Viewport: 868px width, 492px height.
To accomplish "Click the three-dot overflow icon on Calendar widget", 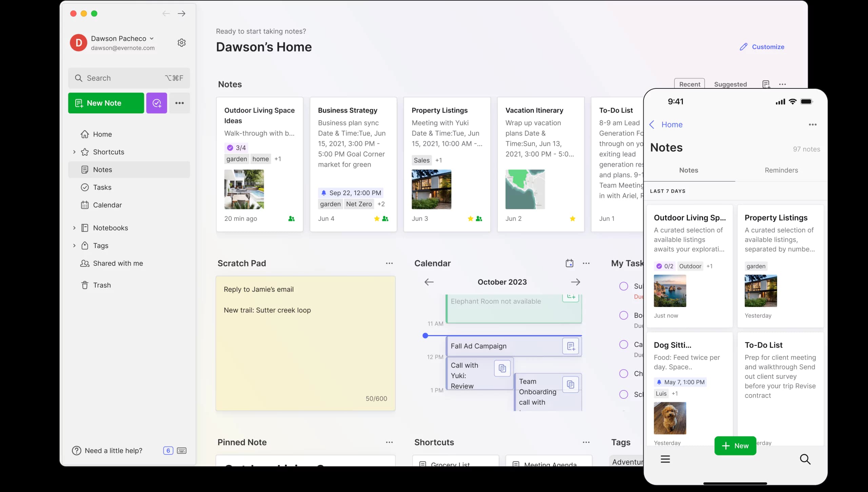I will pos(586,263).
